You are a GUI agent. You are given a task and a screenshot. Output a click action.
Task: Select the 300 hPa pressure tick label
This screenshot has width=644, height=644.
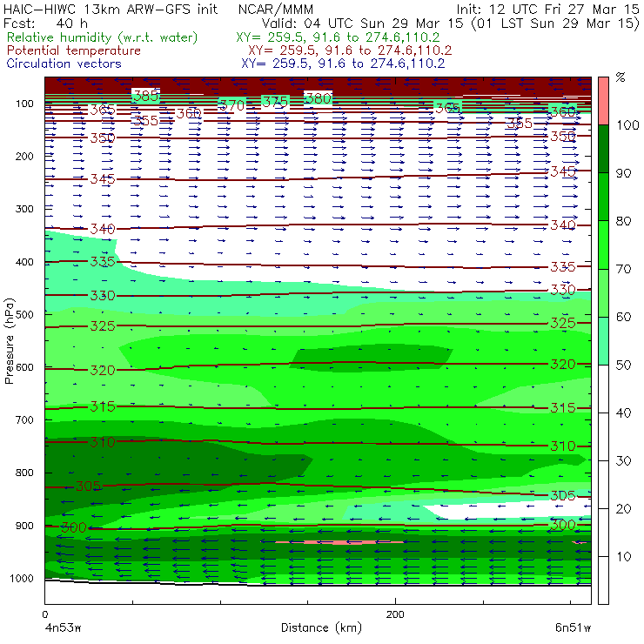tap(24, 209)
